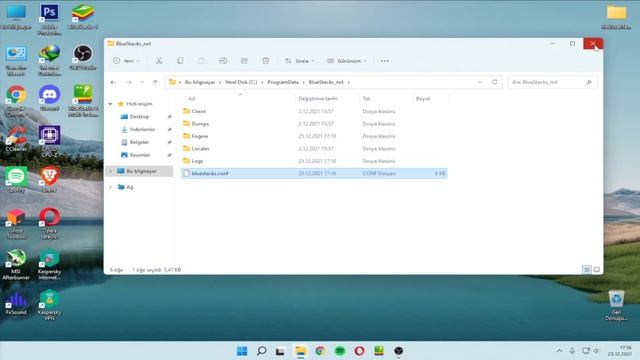Click ProgramData in the breadcrumb path
The image size is (640, 360).
point(283,82)
